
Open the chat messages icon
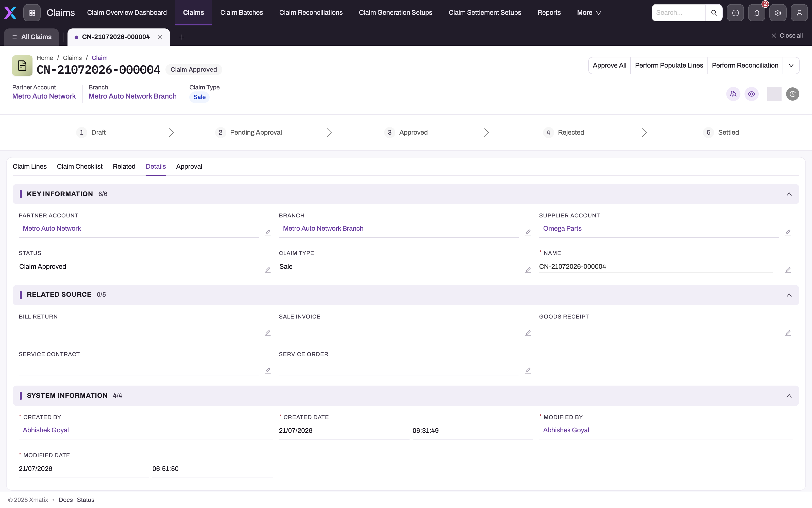coord(735,13)
